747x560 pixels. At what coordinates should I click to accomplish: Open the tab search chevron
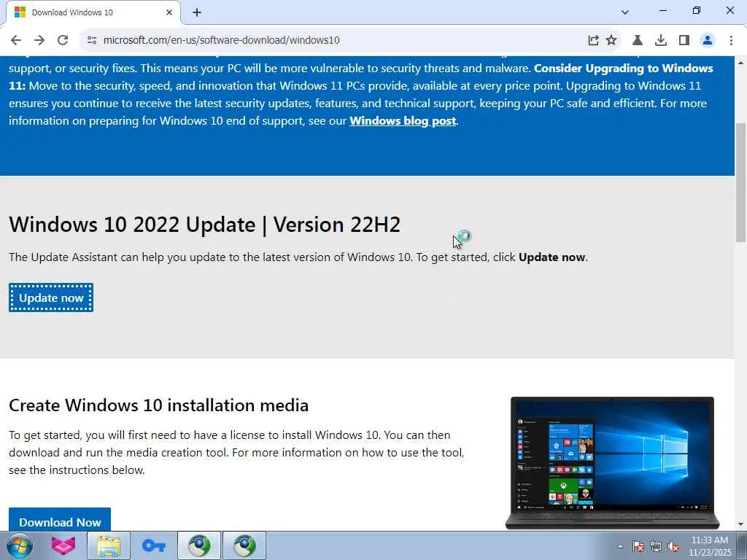[625, 12]
